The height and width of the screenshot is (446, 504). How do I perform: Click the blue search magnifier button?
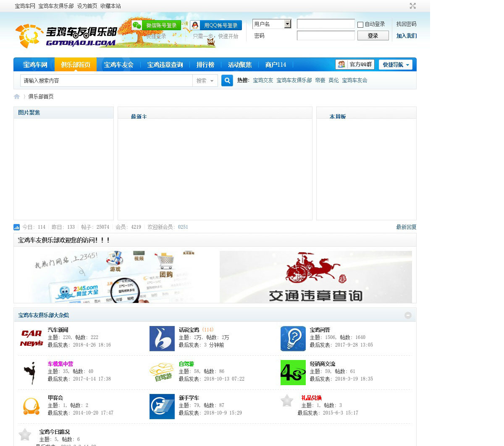[227, 81]
